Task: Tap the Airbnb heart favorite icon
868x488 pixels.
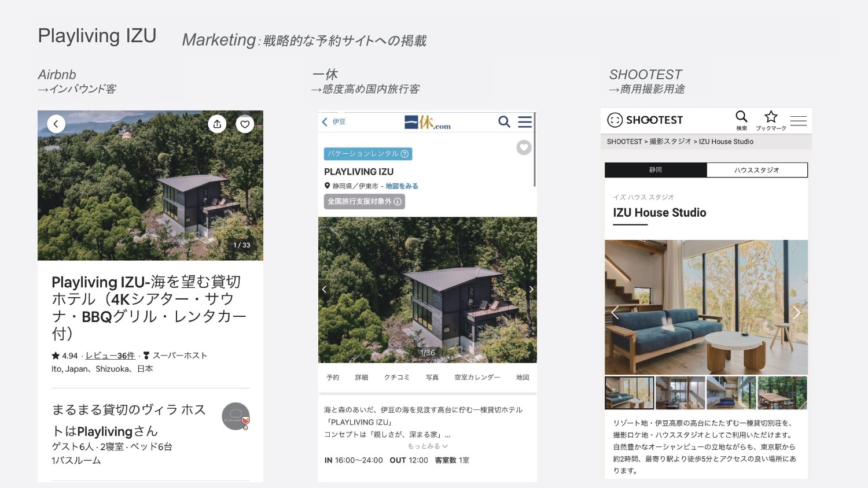Action: [245, 124]
